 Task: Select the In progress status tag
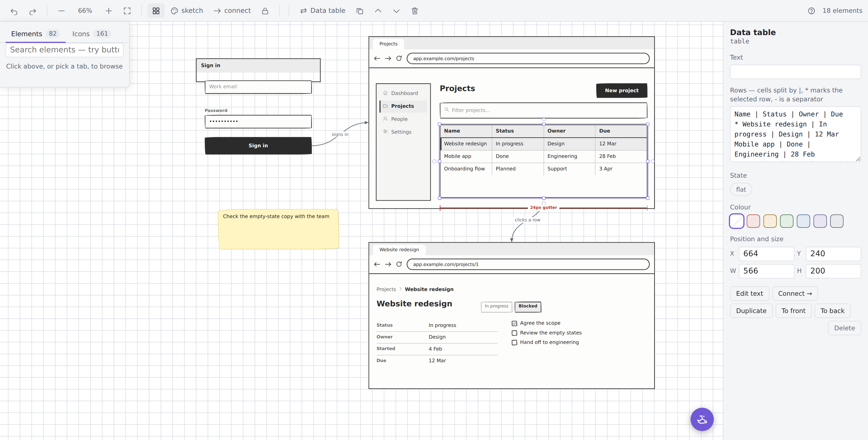point(496,307)
